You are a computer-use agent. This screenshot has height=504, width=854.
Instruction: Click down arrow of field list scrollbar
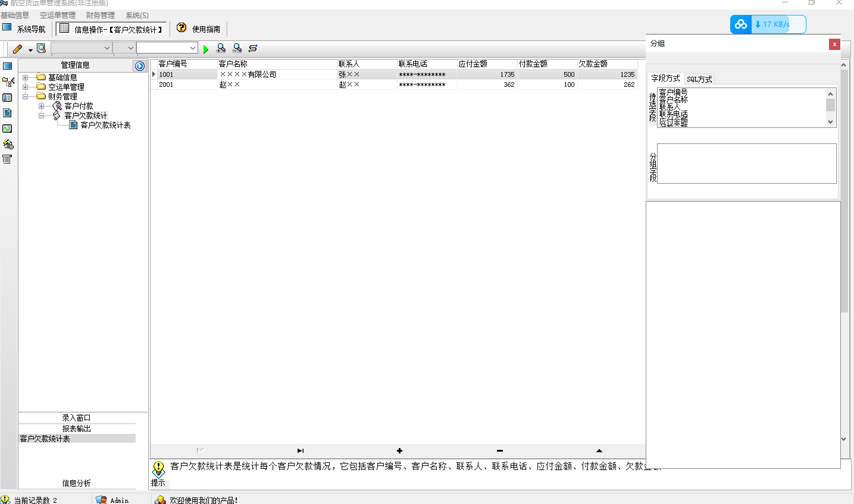click(831, 122)
